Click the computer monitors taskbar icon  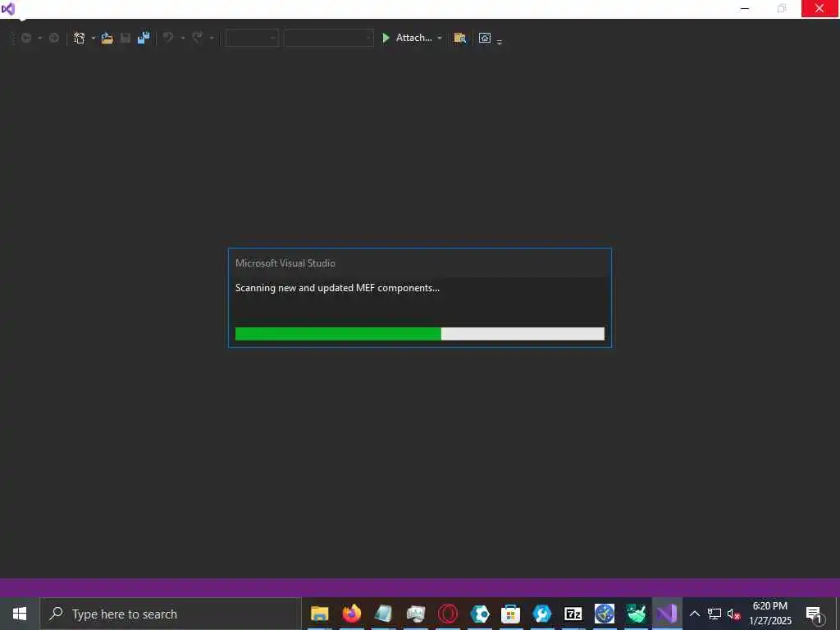pyautogui.click(x=415, y=614)
